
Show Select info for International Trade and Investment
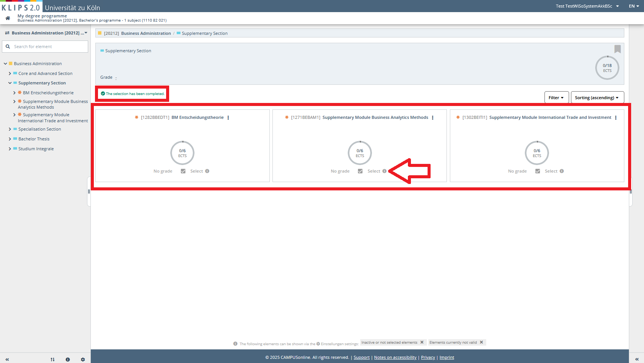pyautogui.click(x=562, y=171)
